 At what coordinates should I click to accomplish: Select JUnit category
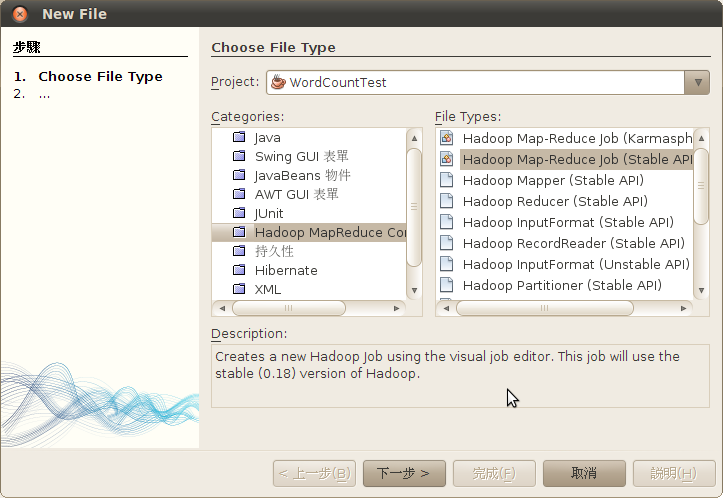click(309, 213)
